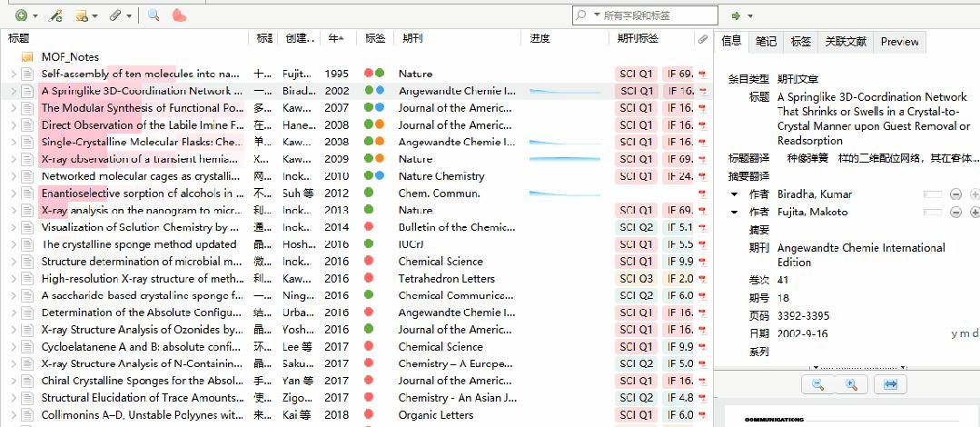Image resolution: width=980 pixels, height=427 pixels.
Task: Open the add-by-identifier magic wand tool
Action: [55, 15]
